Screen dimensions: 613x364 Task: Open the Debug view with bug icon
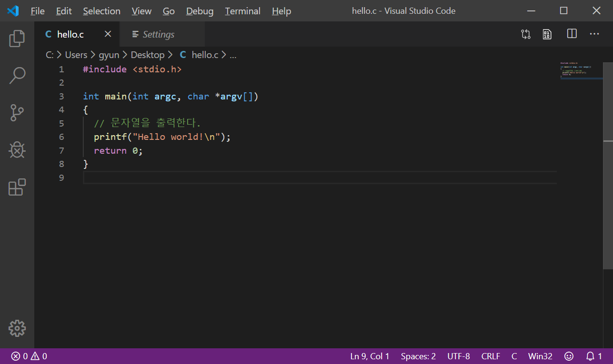pos(17,150)
